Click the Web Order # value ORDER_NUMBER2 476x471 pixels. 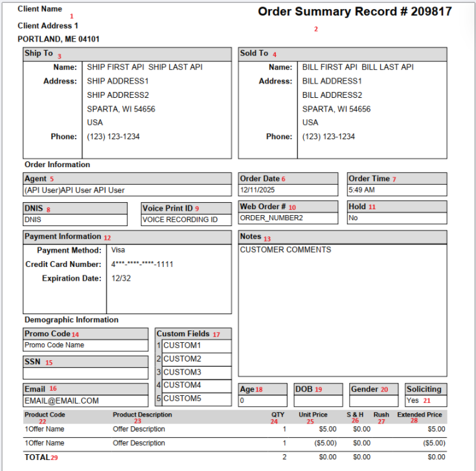[x=288, y=218]
